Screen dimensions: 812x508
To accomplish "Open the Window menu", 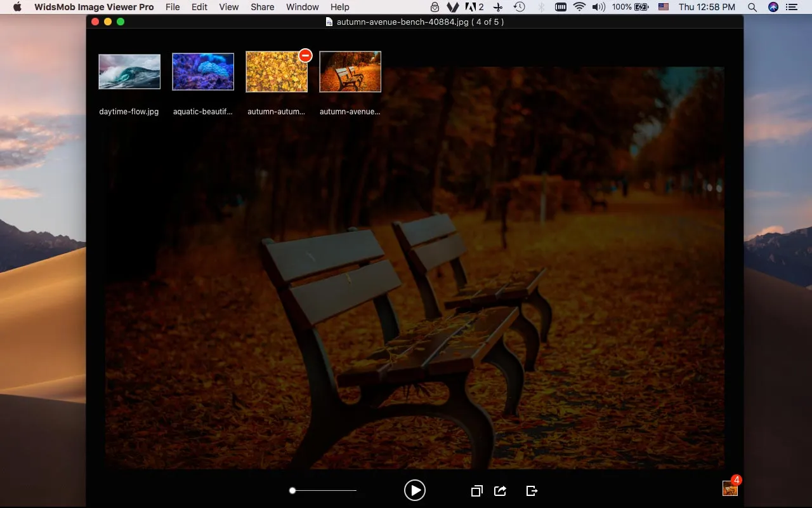I will pyautogui.click(x=302, y=7).
